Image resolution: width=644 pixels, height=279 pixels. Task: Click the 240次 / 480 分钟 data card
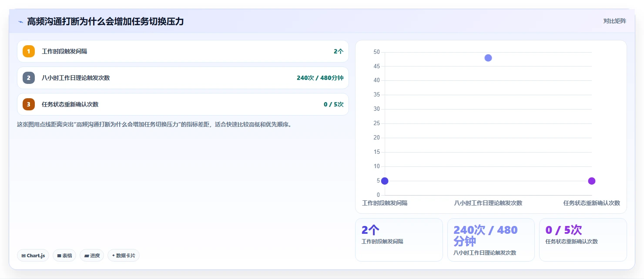coord(491,240)
